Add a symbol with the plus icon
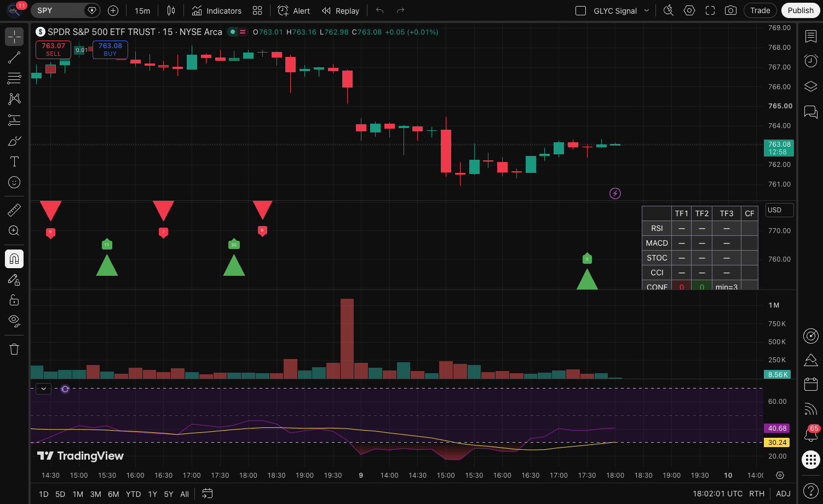The image size is (823, 504). click(113, 11)
